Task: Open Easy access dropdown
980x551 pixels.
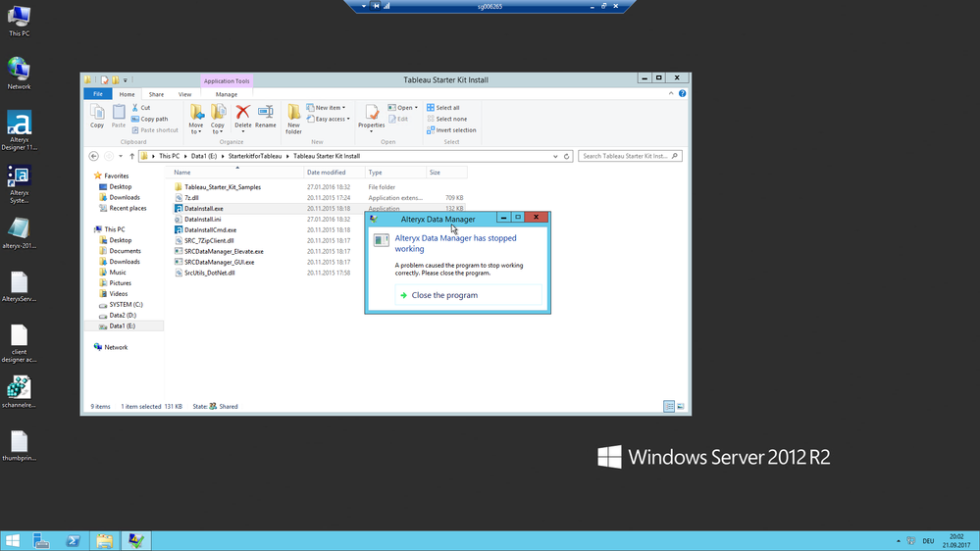Action: point(328,119)
